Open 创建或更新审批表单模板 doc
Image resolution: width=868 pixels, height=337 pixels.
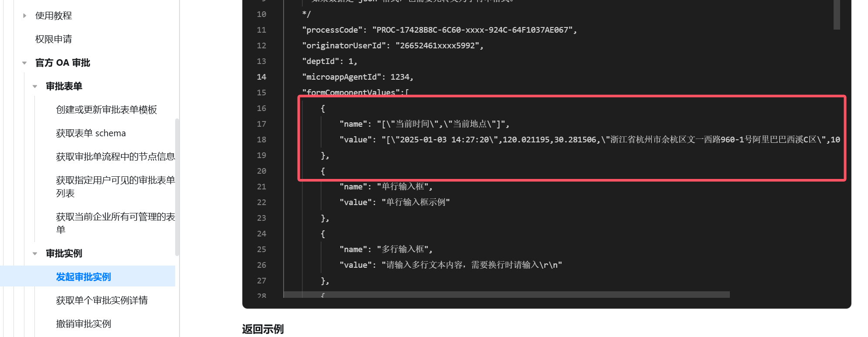(x=106, y=110)
